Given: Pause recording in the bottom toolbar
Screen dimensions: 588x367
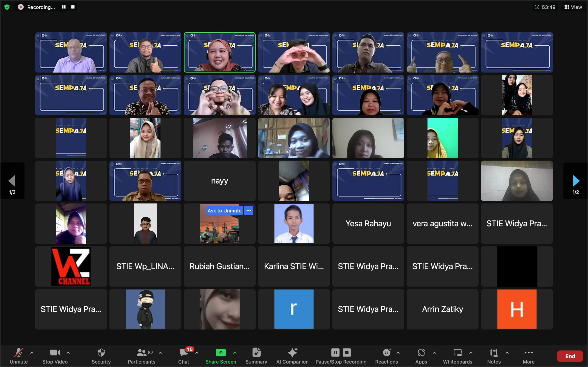Looking at the screenshot, I should click(x=335, y=352).
